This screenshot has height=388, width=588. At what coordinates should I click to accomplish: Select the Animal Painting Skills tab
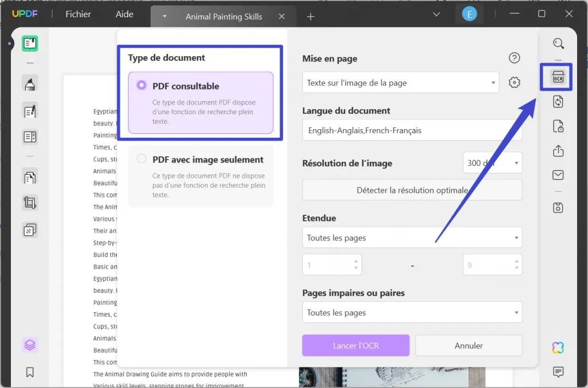point(223,16)
